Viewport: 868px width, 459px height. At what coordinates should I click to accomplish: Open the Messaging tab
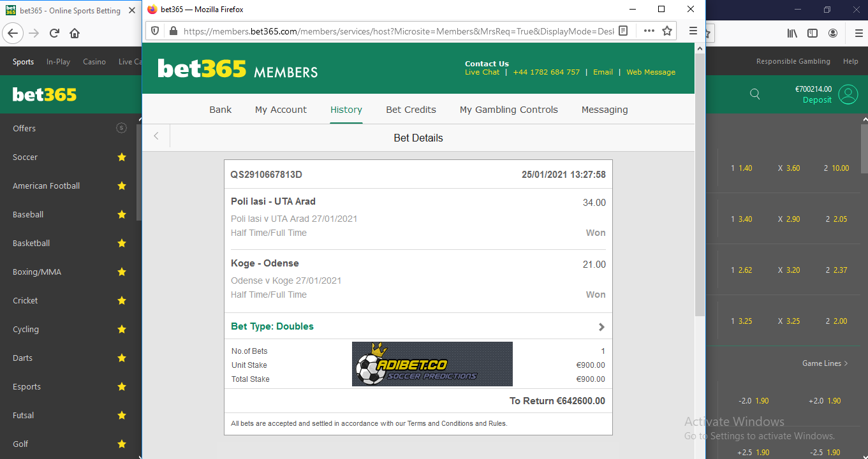click(x=605, y=110)
